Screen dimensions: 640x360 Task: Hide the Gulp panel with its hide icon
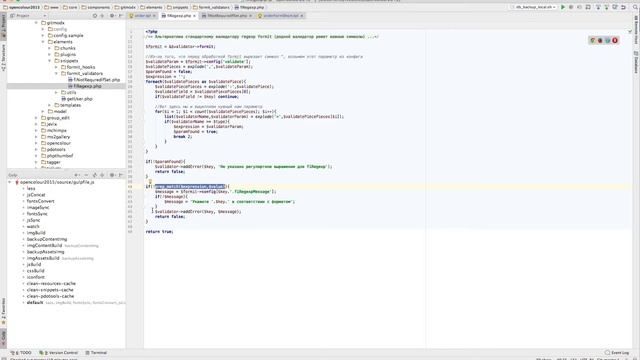coord(121,175)
